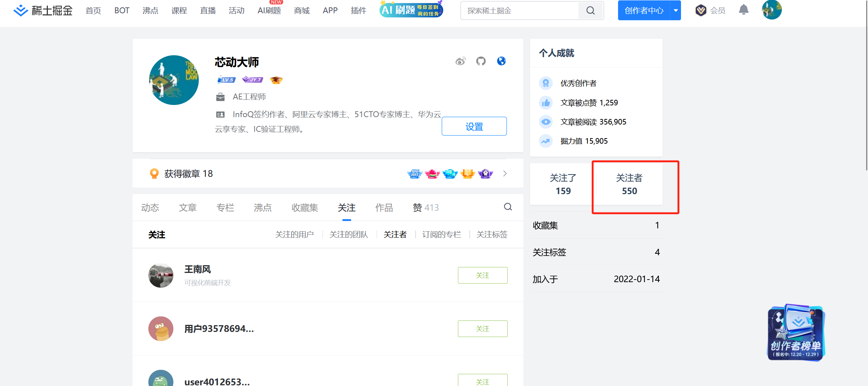Open BOT in navigation
Screen dimensions: 868x386
click(122, 10)
